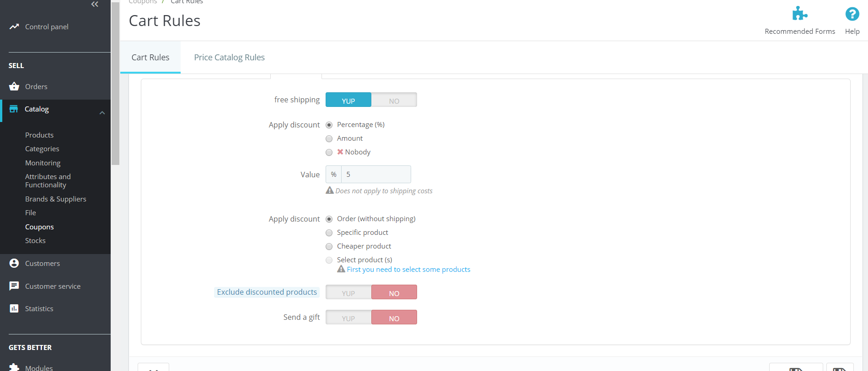Click red X icon next to Nobody

click(x=340, y=152)
